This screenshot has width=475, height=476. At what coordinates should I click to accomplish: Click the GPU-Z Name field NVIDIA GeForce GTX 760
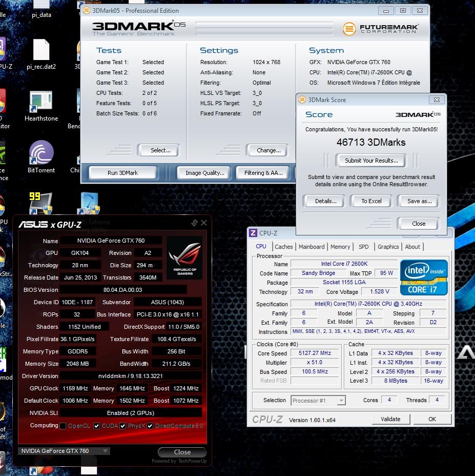111,241
